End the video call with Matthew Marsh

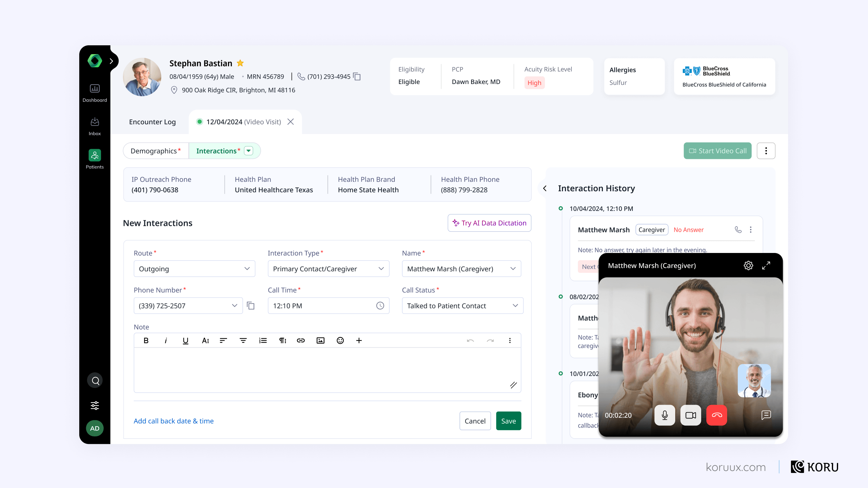[717, 415]
